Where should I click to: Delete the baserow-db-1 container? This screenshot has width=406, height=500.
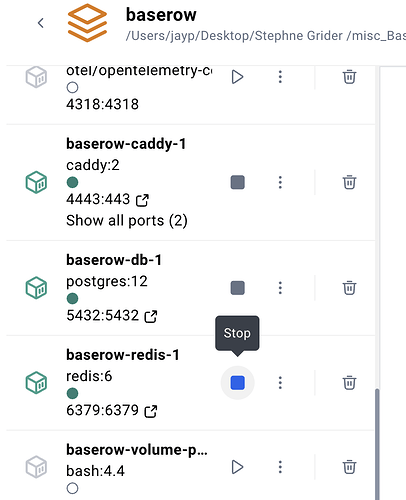(349, 288)
